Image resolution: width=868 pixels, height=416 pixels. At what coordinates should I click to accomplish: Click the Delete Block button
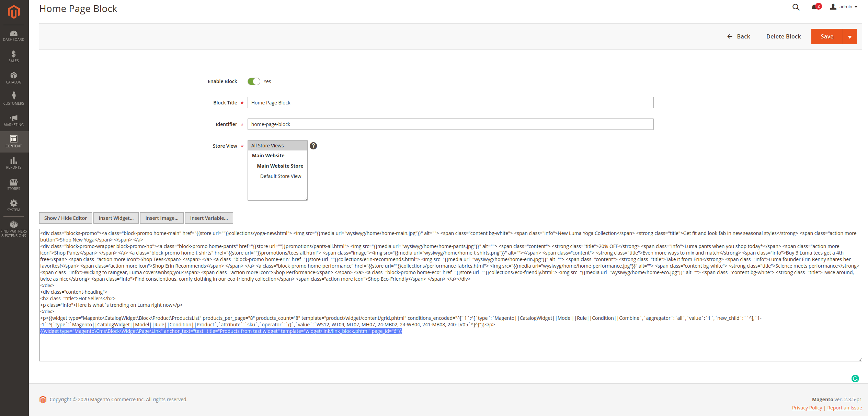click(x=783, y=36)
